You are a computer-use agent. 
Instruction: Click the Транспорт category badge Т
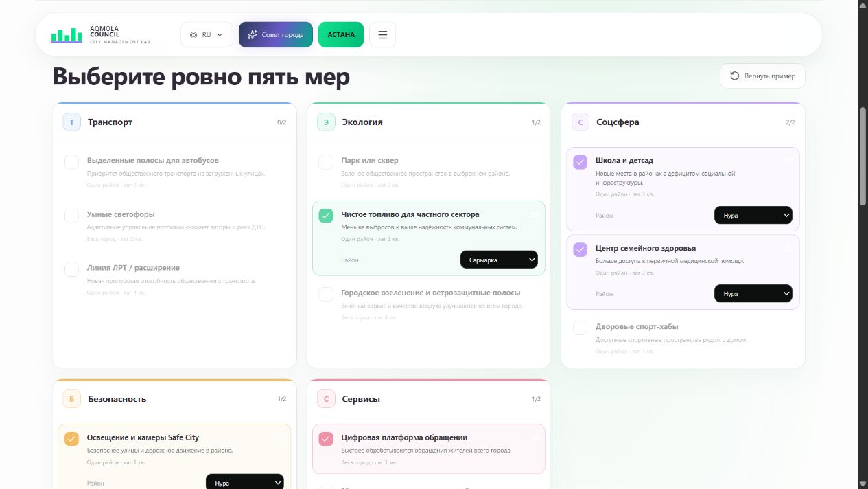pos(72,122)
